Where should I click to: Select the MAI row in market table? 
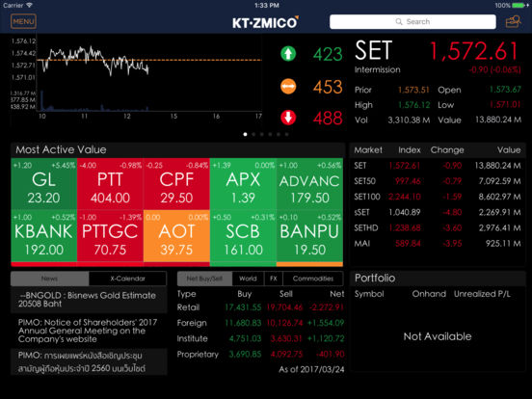point(437,244)
